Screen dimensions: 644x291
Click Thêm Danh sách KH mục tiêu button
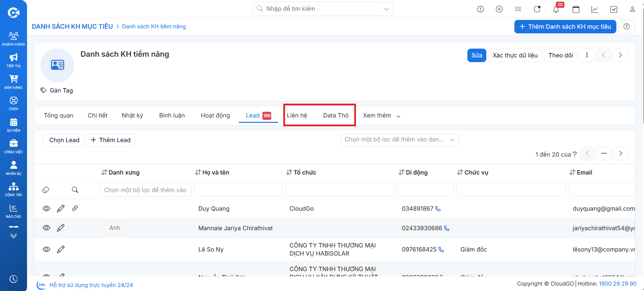point(565,27)
